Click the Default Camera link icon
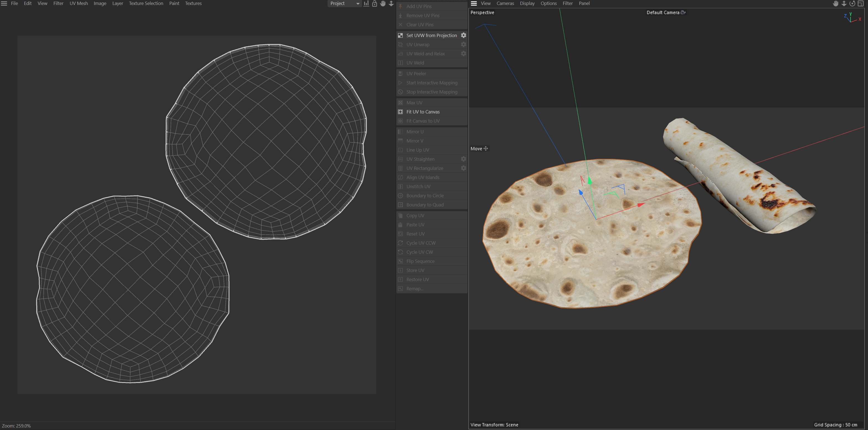Image resolution: width=868 pixels, height=430 pixels. pos(683,12)
